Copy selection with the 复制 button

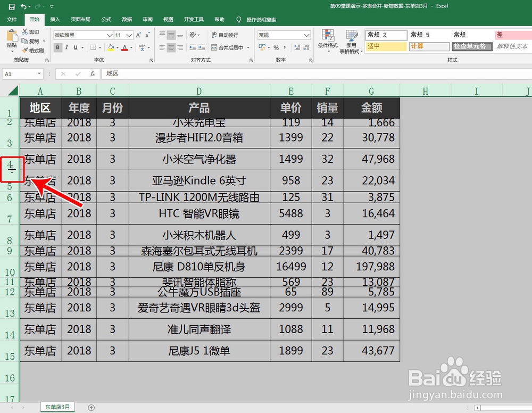[30, 41]
